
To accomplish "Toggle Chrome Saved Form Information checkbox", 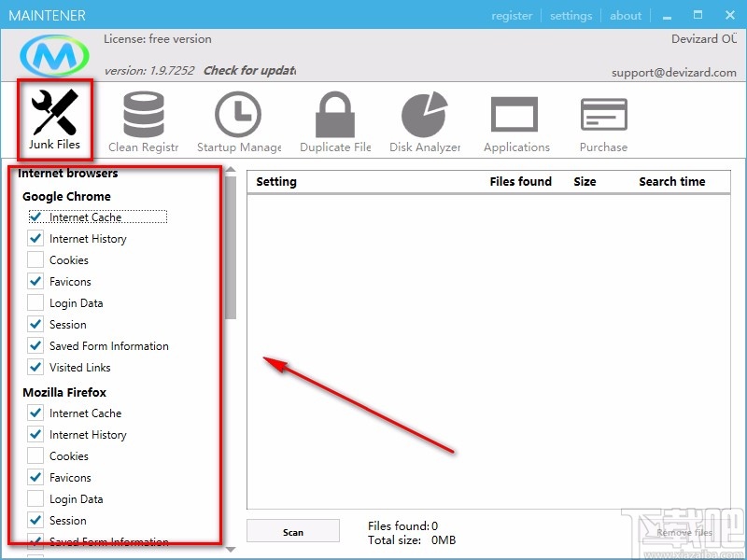I will 35,345.
